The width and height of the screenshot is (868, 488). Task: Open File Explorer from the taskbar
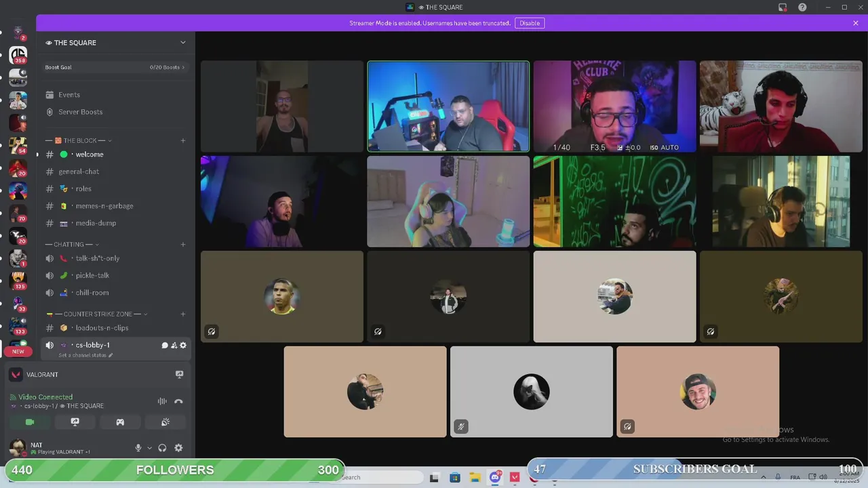(475, 477)
